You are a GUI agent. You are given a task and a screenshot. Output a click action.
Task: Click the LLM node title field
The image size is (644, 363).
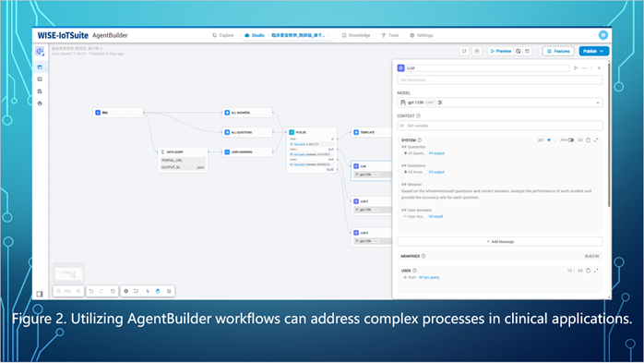click(x=487, y=68)
